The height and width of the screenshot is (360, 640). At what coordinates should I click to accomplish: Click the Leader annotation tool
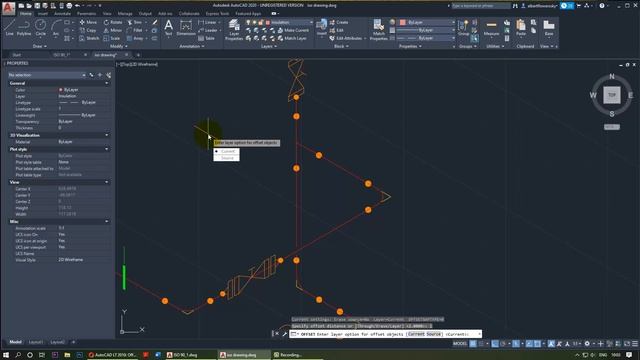[208, 30]
